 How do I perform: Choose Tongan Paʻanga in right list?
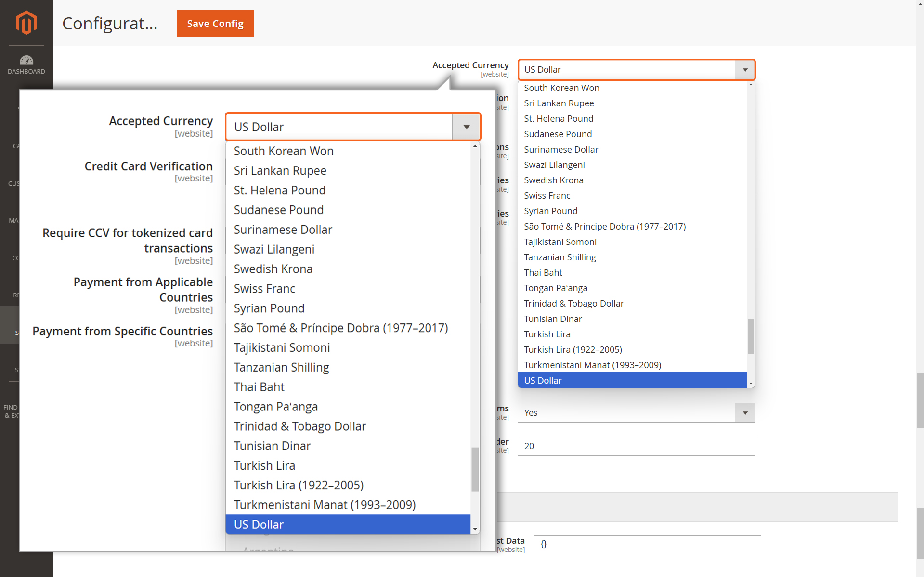[632, 288]
